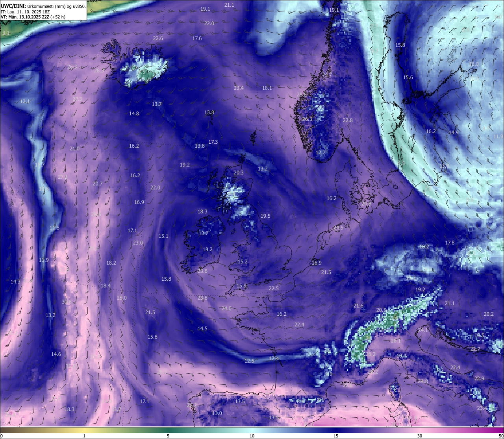This screenshot has height=439, width=504.
Task: Click the map value 12.5
Action: tap(249, 361)
